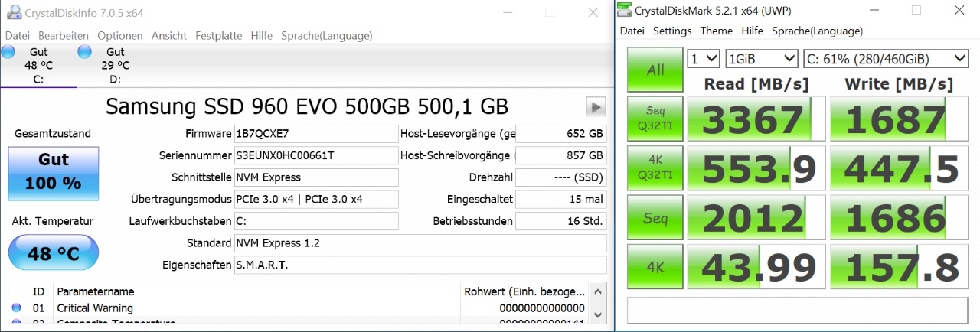The height and width of the screenshot is (332, 980).
Task: Click the Seq Q32T1 read result 3367
Action: tap(756, 120)
